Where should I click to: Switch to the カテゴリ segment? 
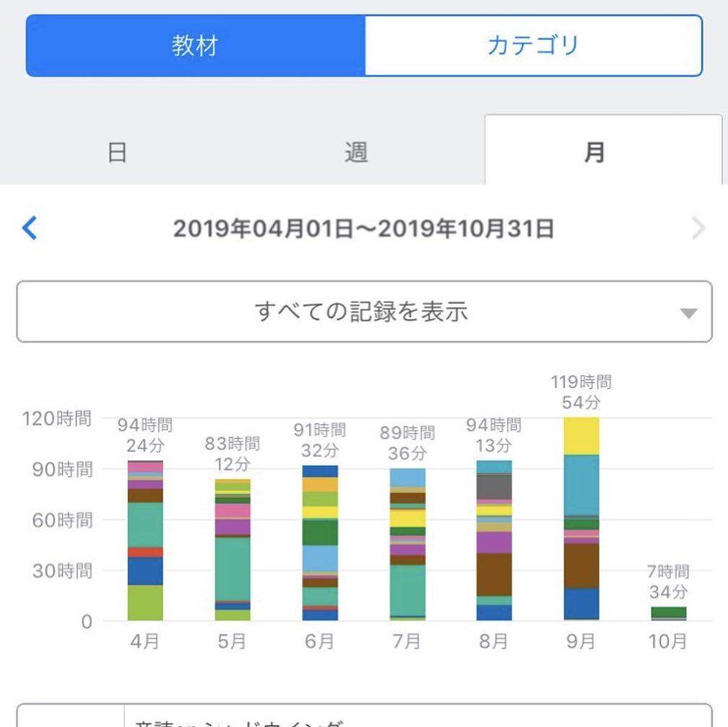tap(534, 46)
